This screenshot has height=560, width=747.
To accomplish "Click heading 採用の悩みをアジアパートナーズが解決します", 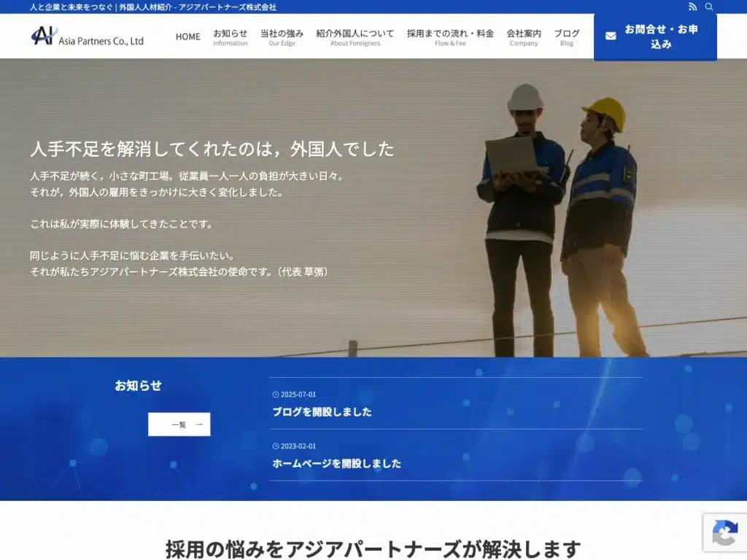I will (x=373, y=548).
